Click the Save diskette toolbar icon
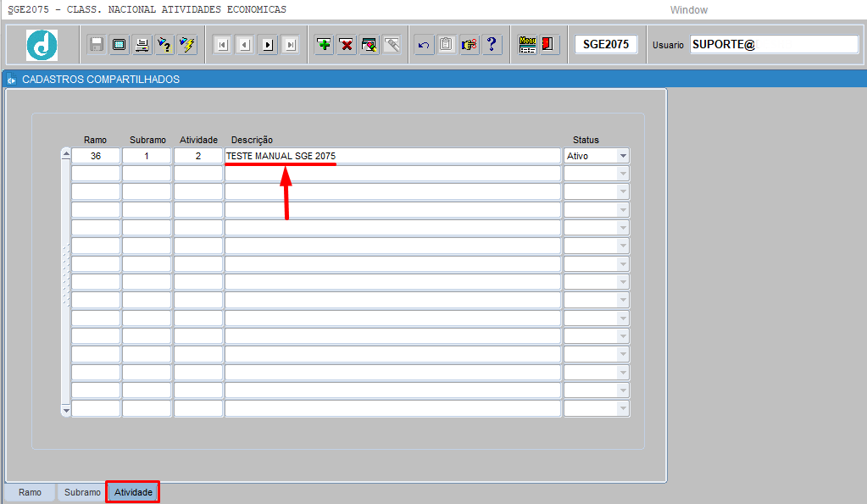The image size is (867, 504). click(x=97, y=45)
